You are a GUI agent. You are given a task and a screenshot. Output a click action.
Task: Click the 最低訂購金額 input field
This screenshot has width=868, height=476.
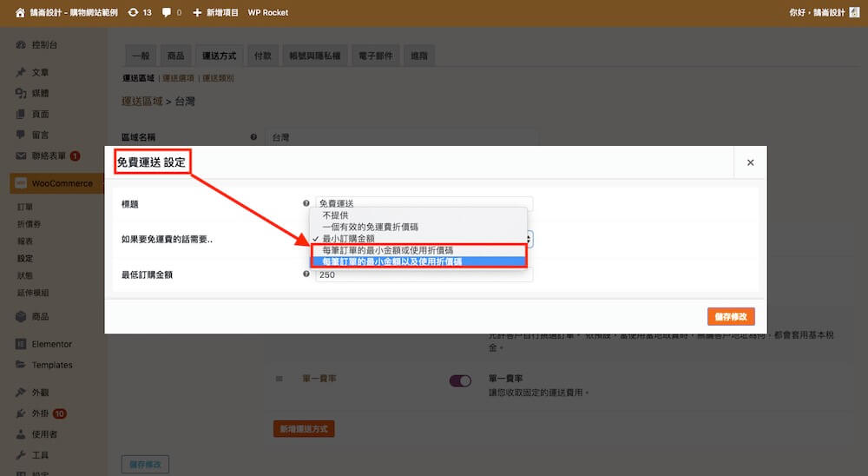tap(424, 274)
